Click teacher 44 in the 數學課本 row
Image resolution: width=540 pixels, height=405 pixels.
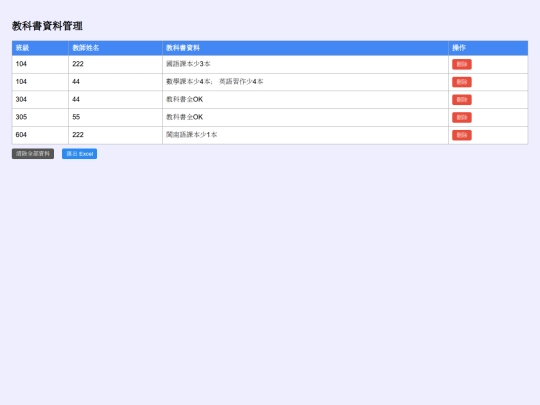click(115, 82)
